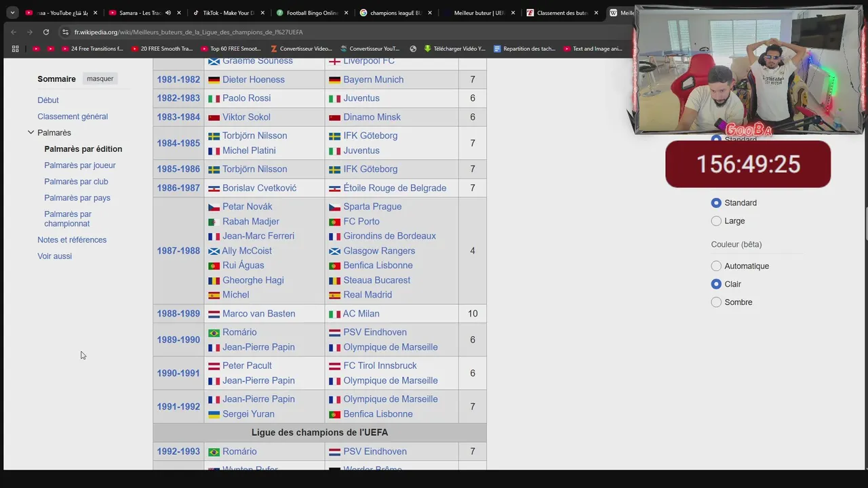Switch to the Samara - Les Trac tab
Viewport: 868px width, 488px height.
[x=144, y=12]
